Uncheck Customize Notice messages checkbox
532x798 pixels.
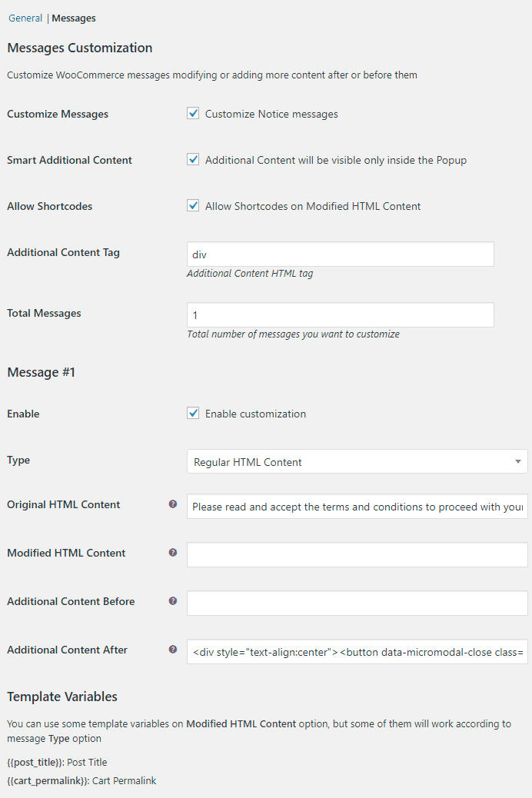(x=193, y=113)
